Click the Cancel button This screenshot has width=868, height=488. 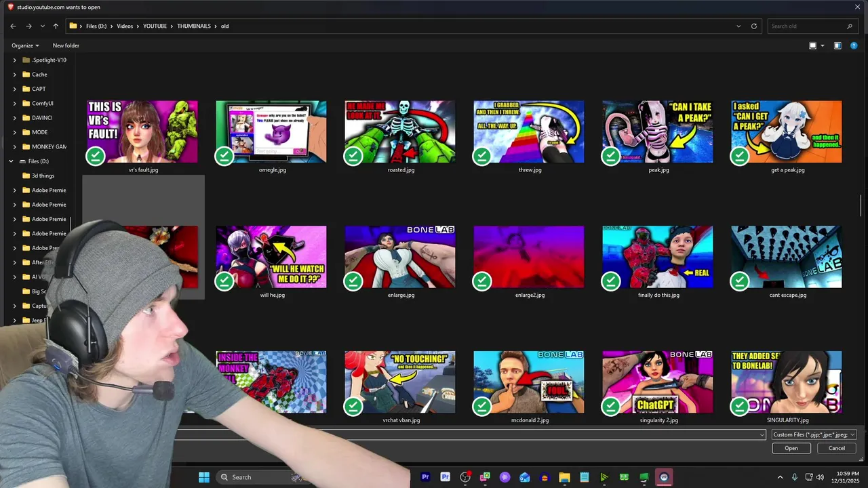[837, 448]
